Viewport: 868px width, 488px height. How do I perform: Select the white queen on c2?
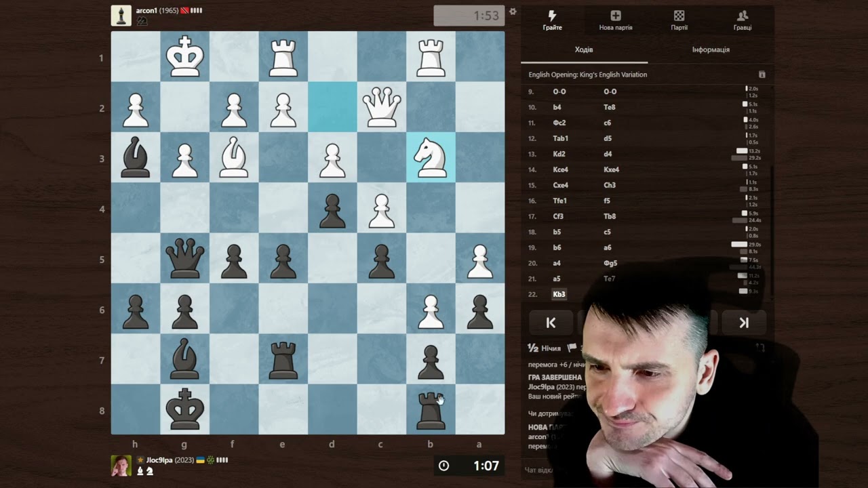[x=382, y=107]
